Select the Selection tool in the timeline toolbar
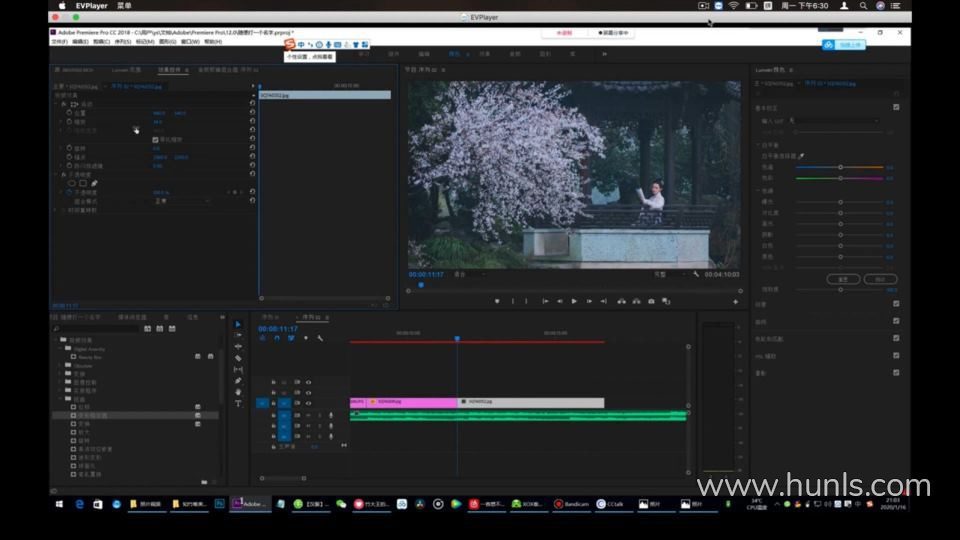Screen dimensions: 960x540 238,324
